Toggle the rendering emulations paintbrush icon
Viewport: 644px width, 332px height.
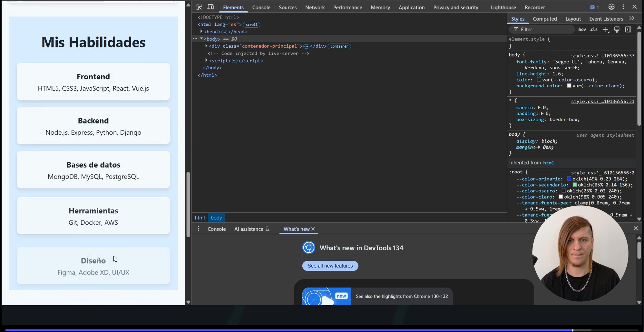coord(617,30)
